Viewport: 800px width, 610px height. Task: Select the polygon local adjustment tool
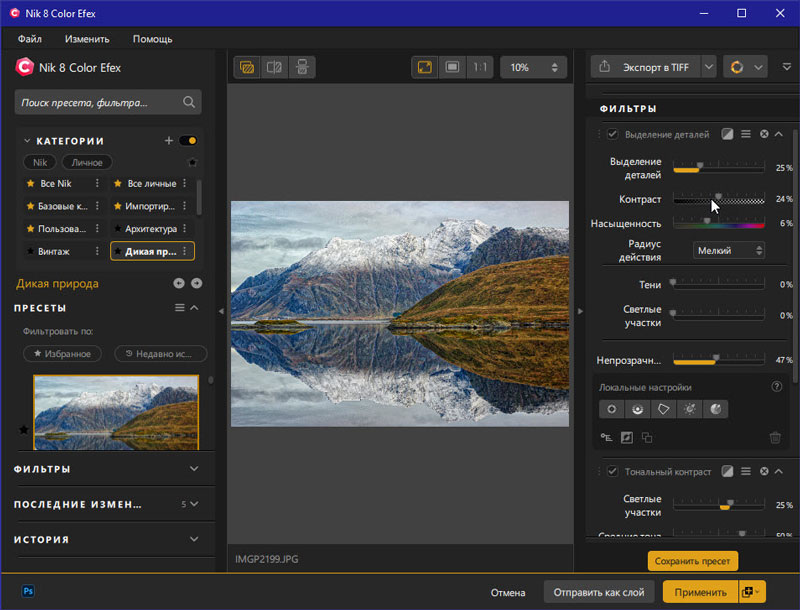coord(662,409)
